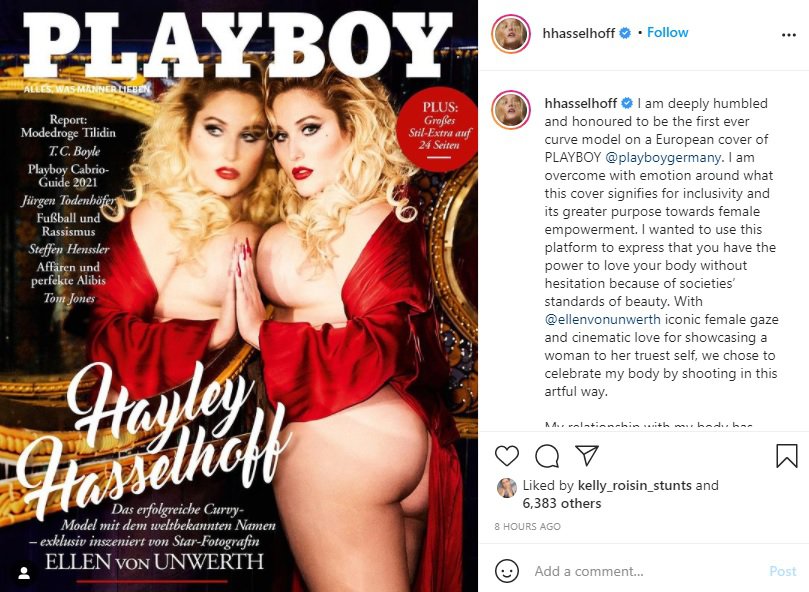Click the Post comment button
The width and height of the screenshot is (809, 592).
[x=783, y=571]
